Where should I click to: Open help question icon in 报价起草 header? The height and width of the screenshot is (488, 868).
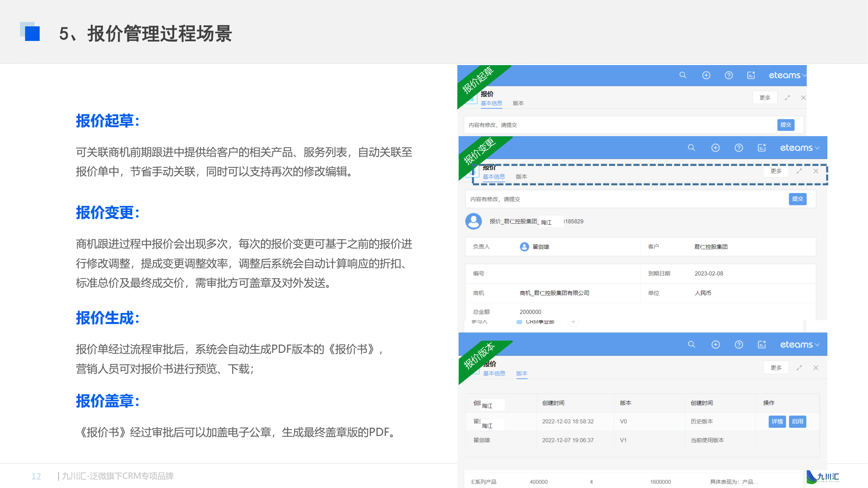point(728,75)
